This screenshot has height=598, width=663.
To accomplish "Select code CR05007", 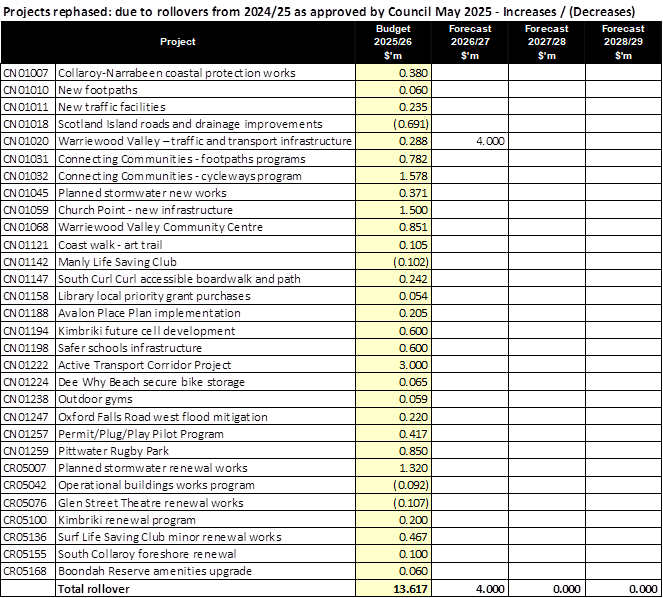I will [x=25, y=468].
